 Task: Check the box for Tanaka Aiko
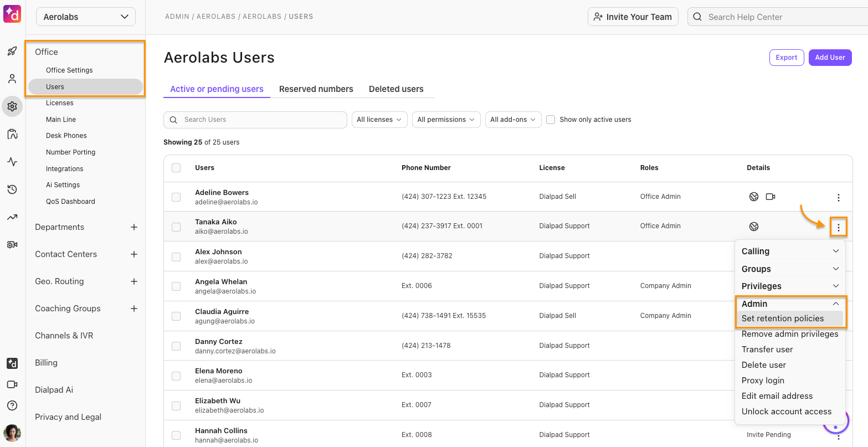(x=176, y=227)
